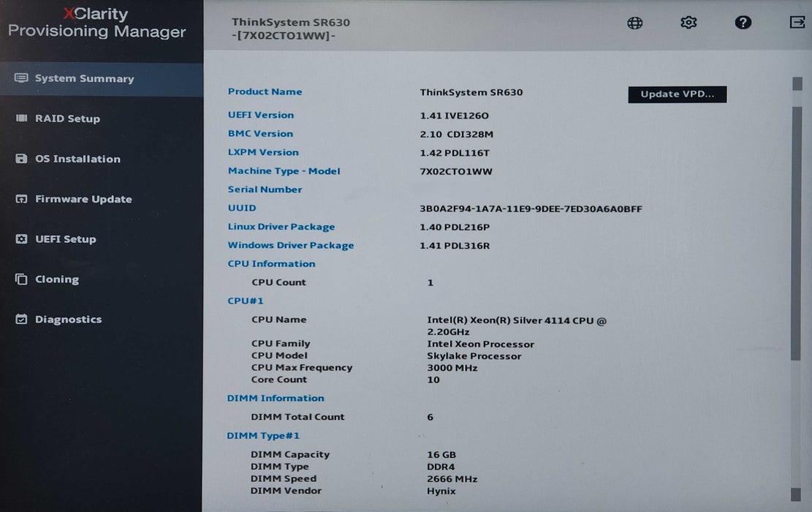Click the exit icon at top right
Image resolution: width=812 pixels, height=512 pixels.
click(797, 22)
